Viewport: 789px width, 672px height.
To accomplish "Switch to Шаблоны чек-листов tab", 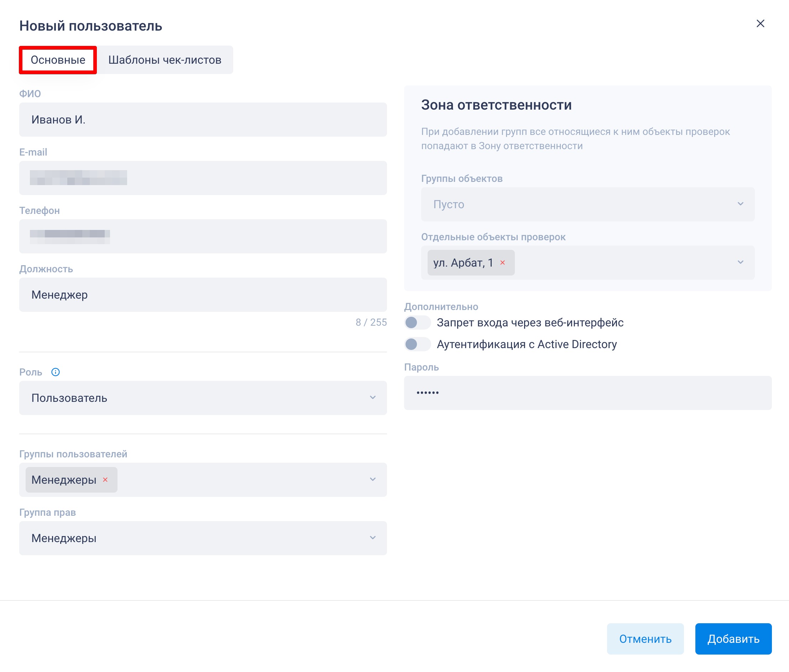I will coord(164,60).
